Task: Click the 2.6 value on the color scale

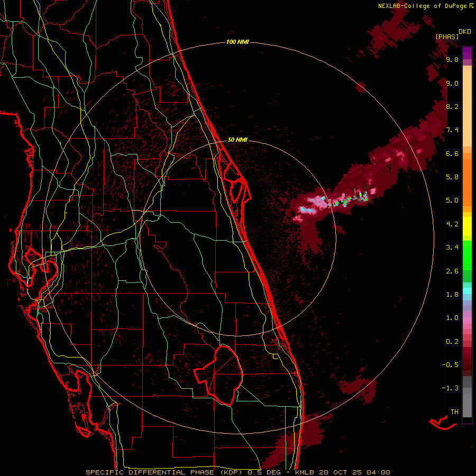Action: 452,271
